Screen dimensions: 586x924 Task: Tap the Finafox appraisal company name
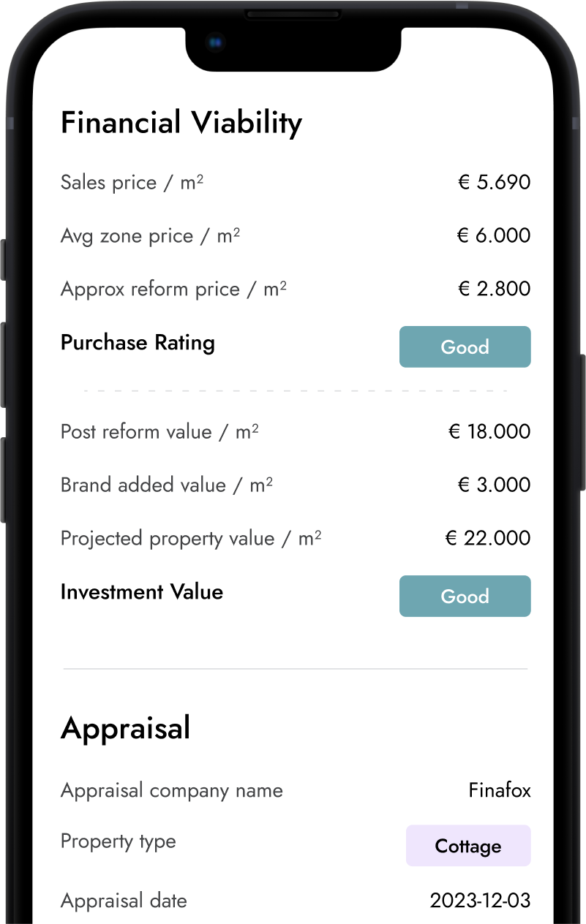[500, 790]
